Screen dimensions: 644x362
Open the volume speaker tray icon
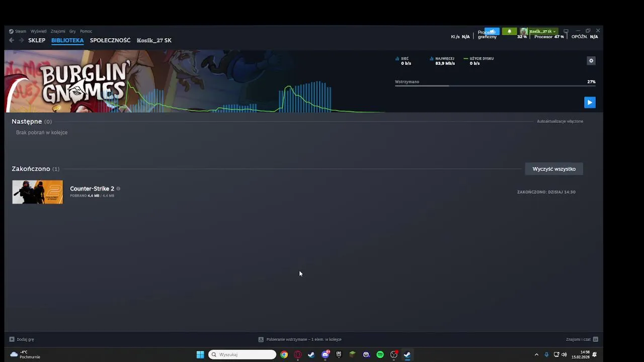(564, 354)
